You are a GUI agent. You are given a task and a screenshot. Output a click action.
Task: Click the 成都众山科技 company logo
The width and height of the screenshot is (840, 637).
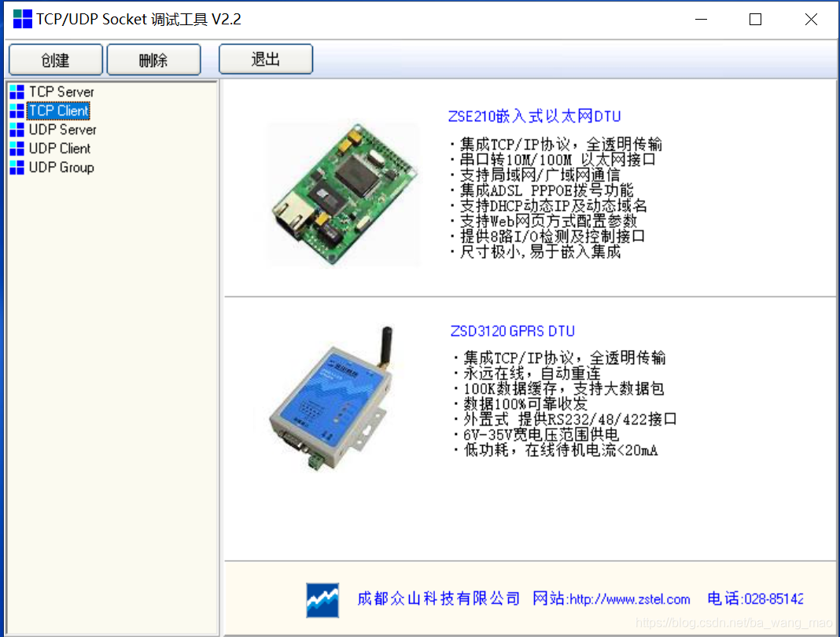[x=322, y=598]
